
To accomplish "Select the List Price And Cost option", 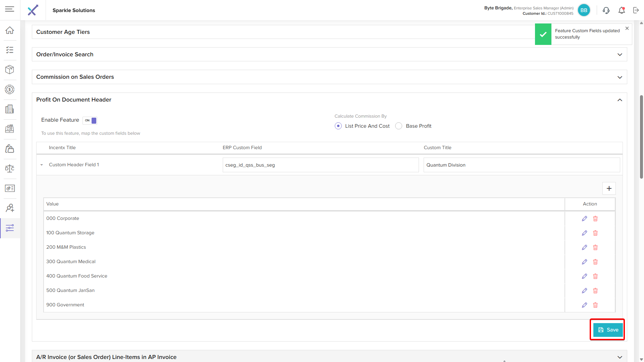I will pyautogui.click(x=338, y=126).
